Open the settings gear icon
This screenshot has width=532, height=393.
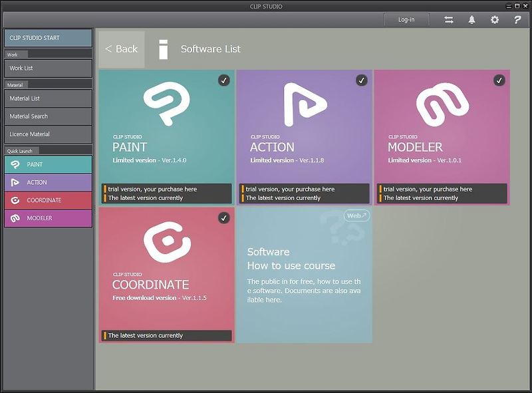(x=495, y=20)
